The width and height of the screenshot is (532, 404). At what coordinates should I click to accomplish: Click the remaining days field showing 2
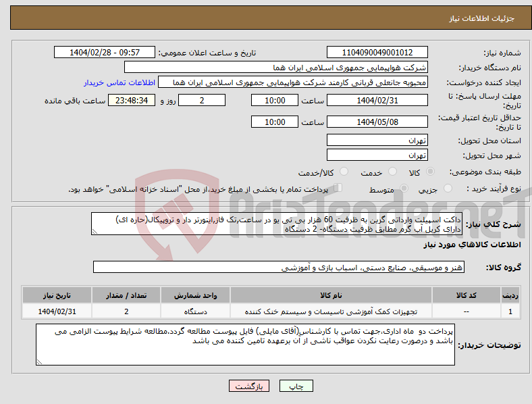click(202, 100)
